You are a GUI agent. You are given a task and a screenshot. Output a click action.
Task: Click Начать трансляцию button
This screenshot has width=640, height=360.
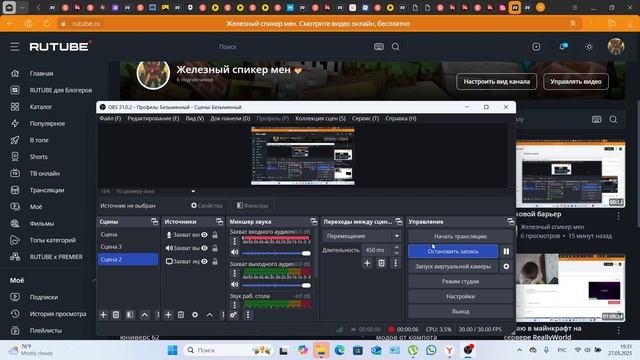point(460,236)
